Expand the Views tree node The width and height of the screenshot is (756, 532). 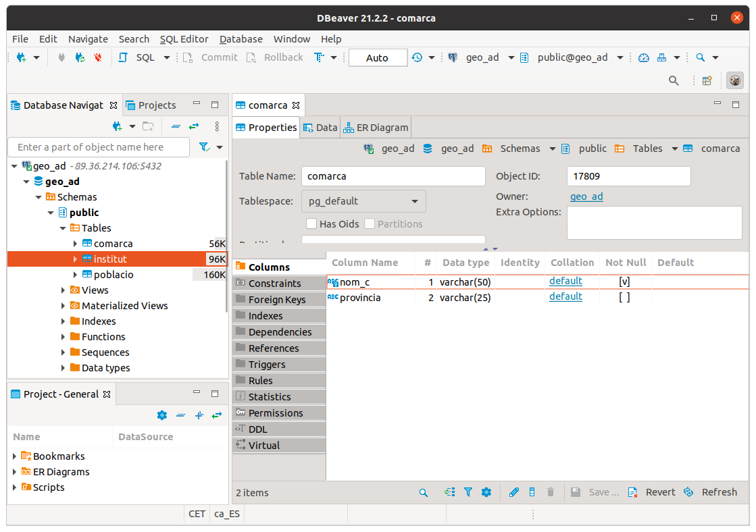pos(64,290)
